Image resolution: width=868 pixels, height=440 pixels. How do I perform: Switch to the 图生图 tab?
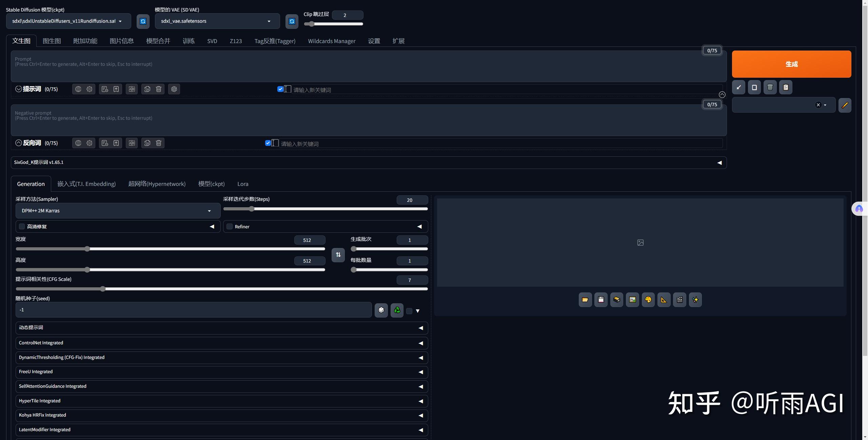click(x=52, y=41)
